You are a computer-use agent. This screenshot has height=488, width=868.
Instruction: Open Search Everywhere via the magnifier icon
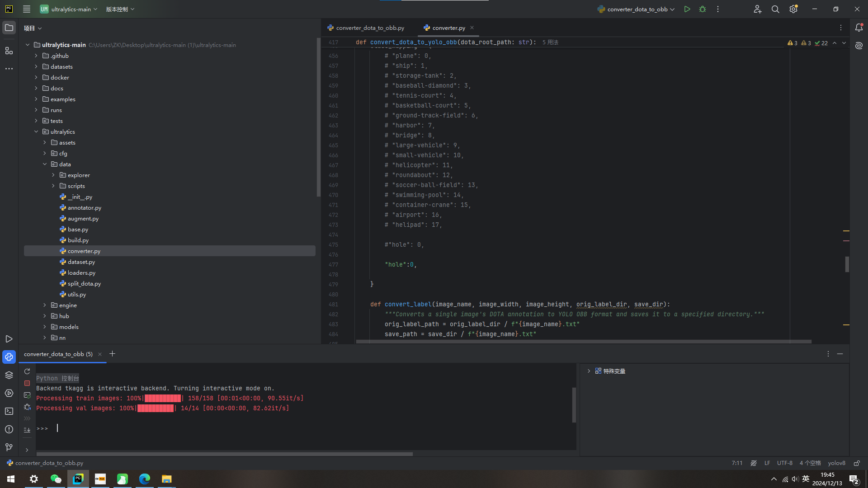(x=775, y=9)
